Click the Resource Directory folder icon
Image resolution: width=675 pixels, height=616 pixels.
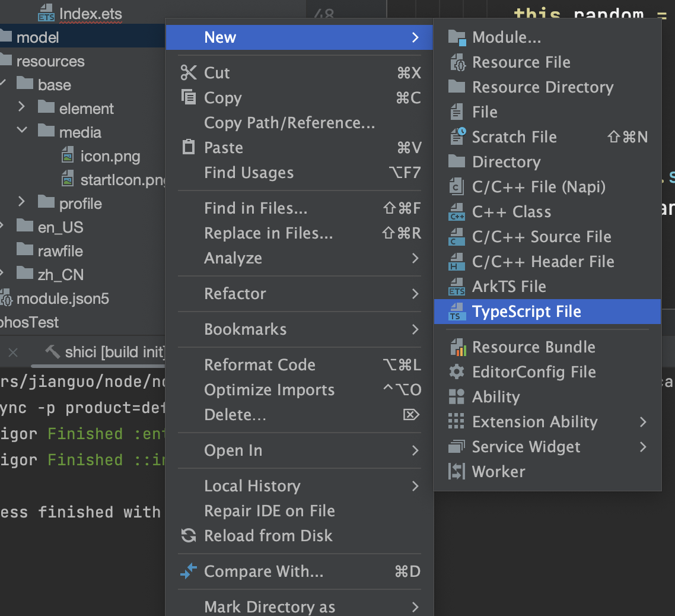[x=457, y=87]
